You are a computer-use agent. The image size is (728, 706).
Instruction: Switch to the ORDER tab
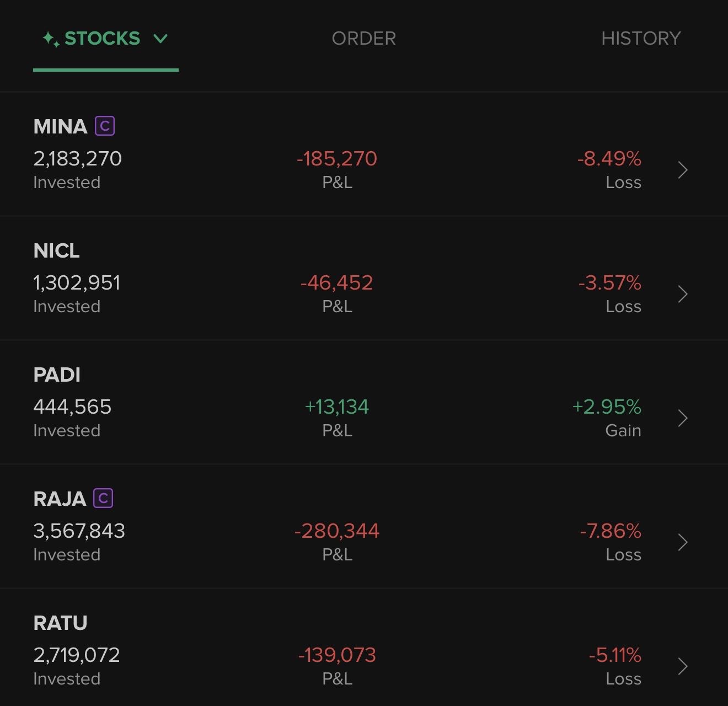pyautogui.click(x=363, y=39)
